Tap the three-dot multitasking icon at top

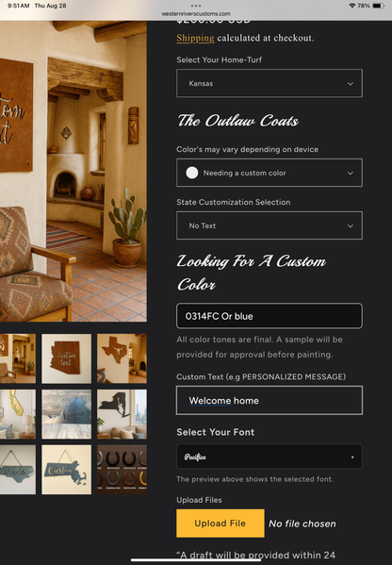(196, 6)
